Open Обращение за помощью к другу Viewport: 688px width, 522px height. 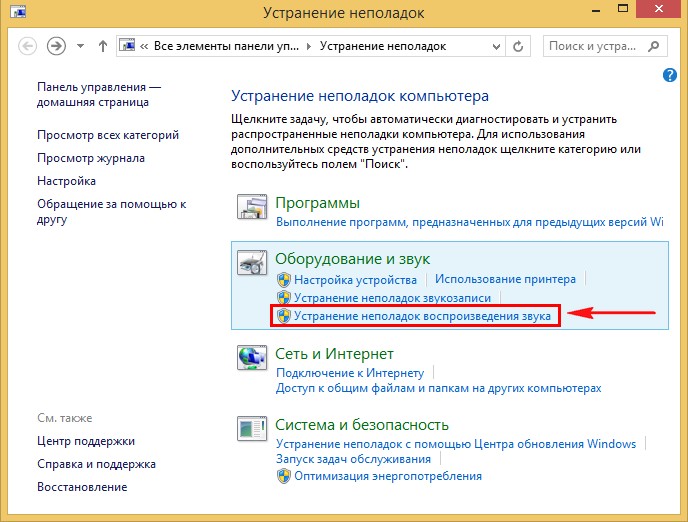(x=111, y=211)
